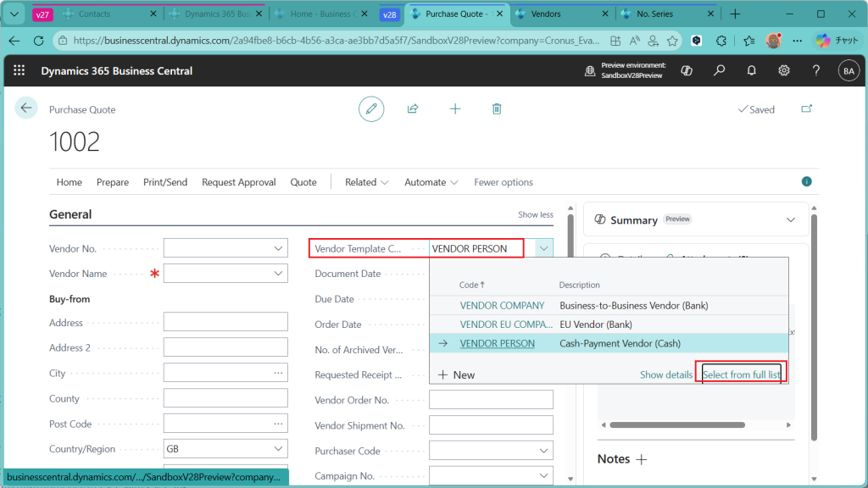Click the Show less link in General
The image size is (868, 488).
[535, 214]
